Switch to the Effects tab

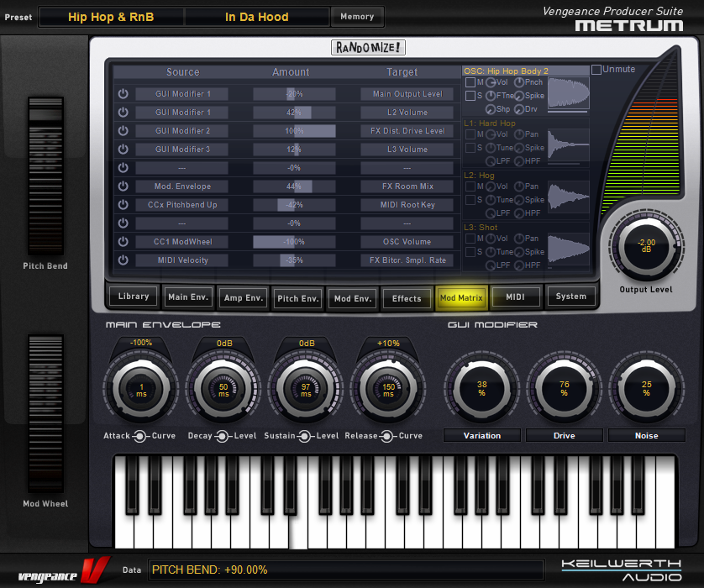[x=407, y=298]
